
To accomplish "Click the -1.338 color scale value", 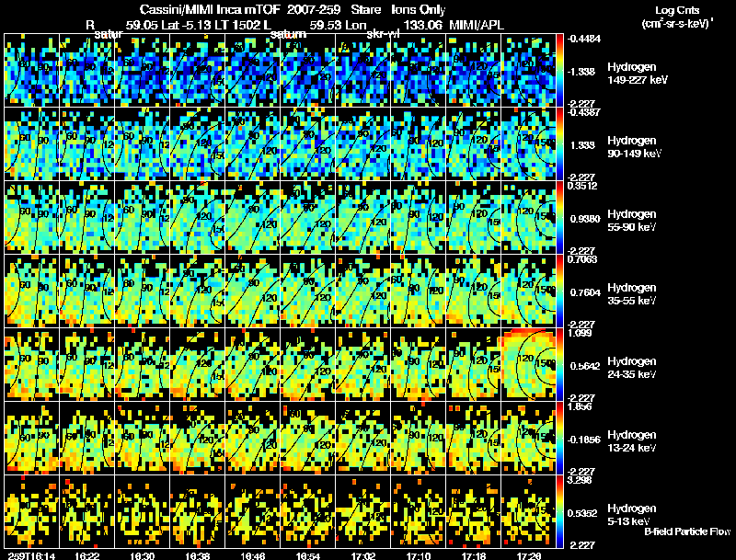I will tap(581, 72).
